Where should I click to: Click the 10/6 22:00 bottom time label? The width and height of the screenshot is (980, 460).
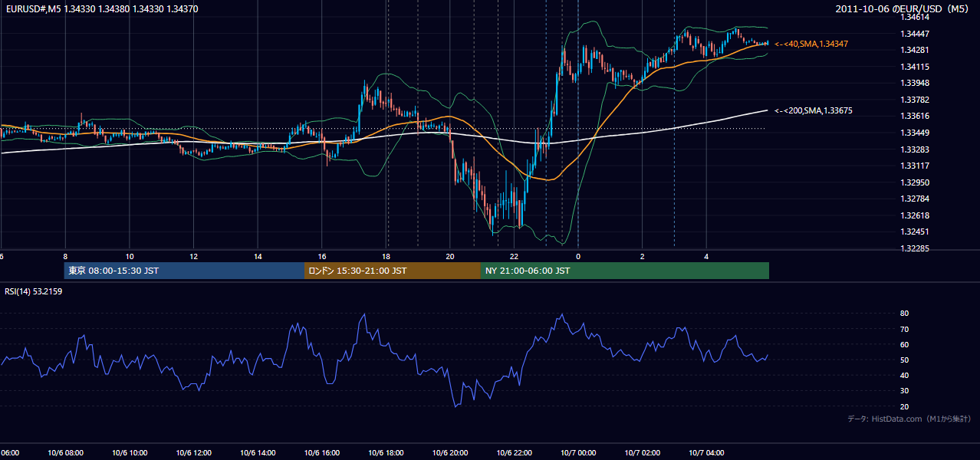[x=514, y=453]
